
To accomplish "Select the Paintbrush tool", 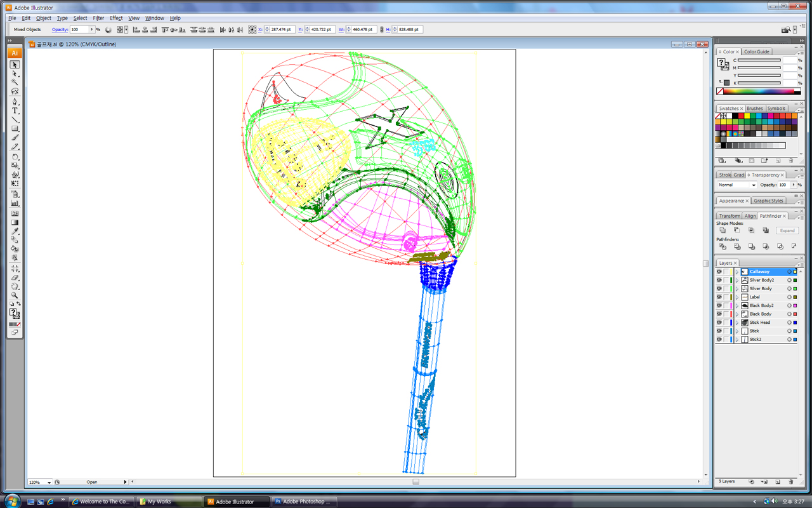I will pyautogui.click(x=15, y=137).
